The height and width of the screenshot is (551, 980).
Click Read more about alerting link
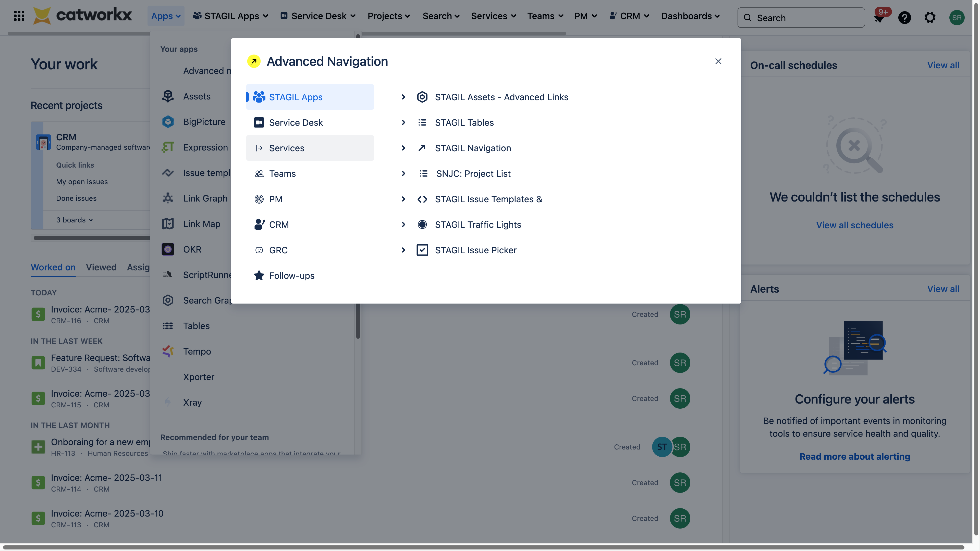854,456
